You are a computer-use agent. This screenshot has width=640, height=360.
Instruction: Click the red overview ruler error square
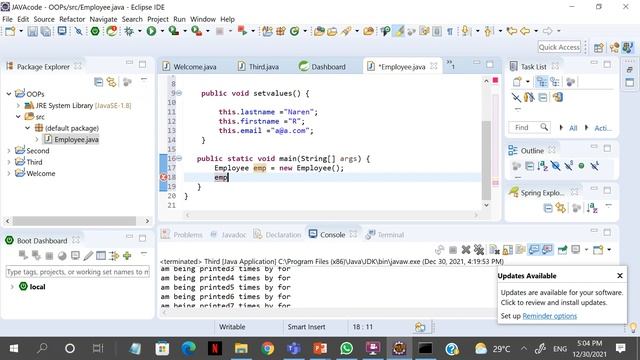(495, 80)
